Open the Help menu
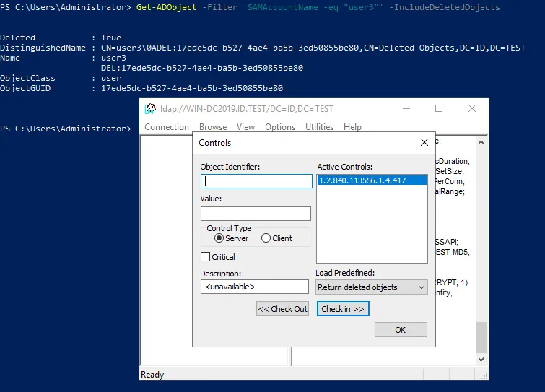 click(352, 127)
